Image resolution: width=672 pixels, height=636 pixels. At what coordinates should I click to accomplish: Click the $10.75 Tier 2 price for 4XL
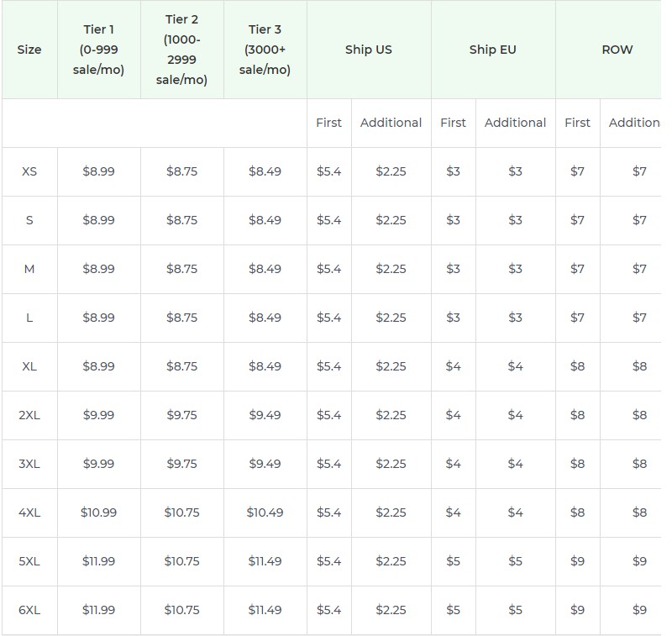[181, 513]
